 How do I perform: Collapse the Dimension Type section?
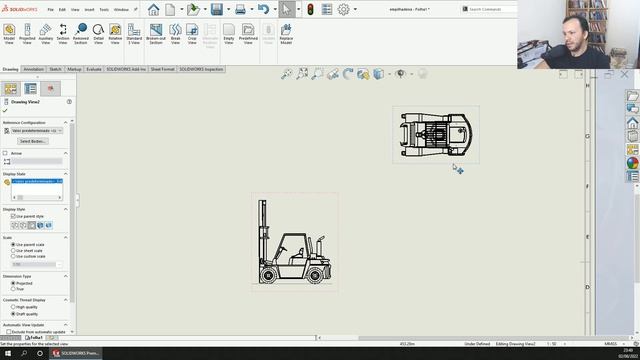(x=65, y=276)
